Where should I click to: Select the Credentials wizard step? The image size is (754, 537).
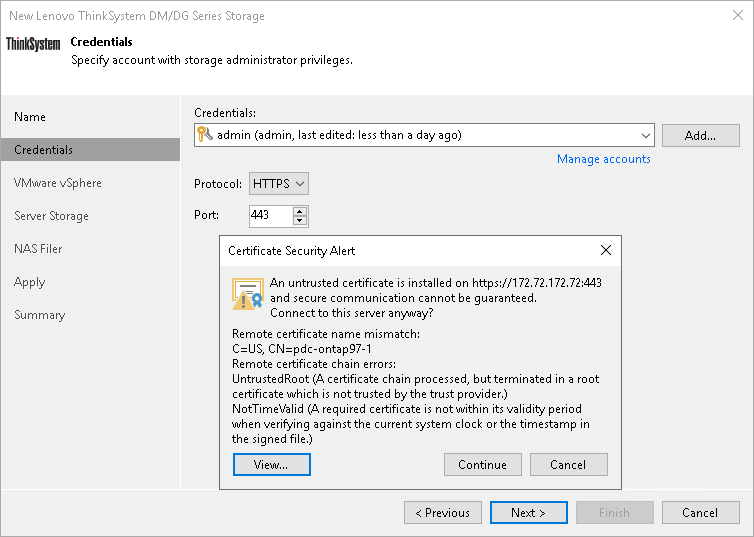click(x=90, y=150)
